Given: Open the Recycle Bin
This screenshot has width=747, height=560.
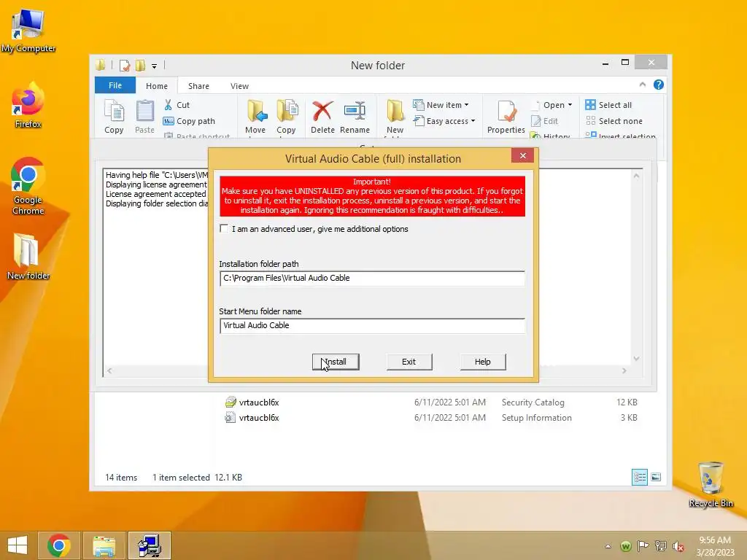Looking at the screenshot, I should pos(711,485).
